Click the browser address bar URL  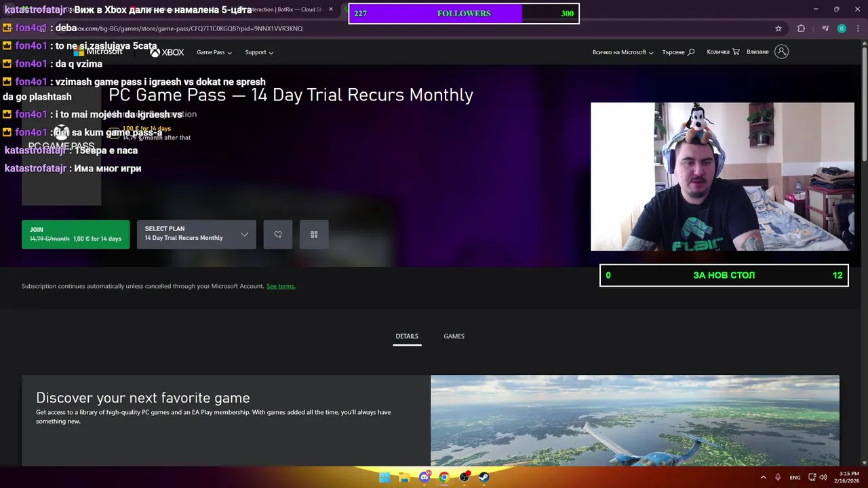coord(190,28)
